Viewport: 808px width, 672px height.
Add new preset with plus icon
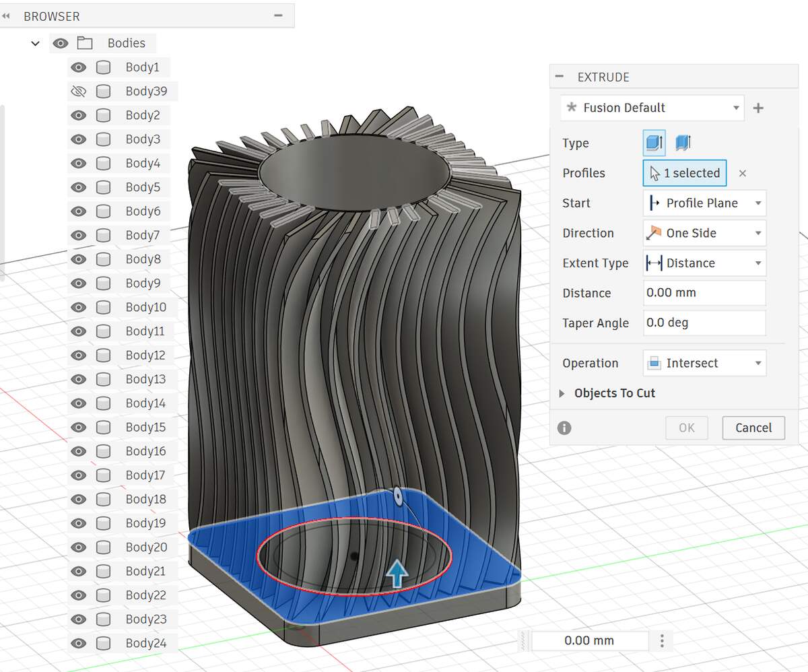coord(758,108)
